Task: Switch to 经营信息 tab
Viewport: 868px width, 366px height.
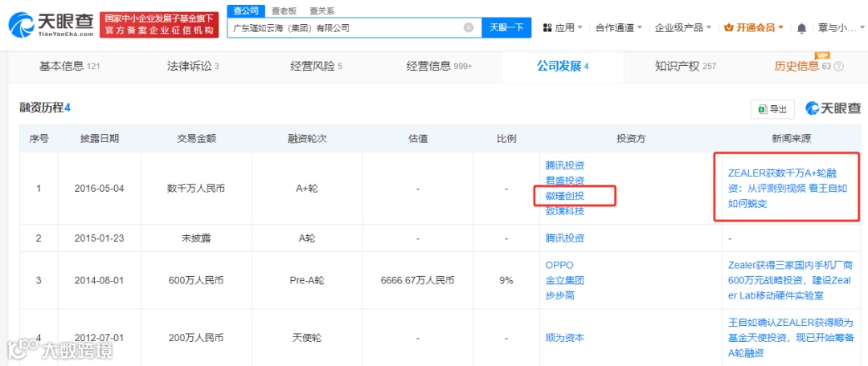Action: click(x=439, y=67)
